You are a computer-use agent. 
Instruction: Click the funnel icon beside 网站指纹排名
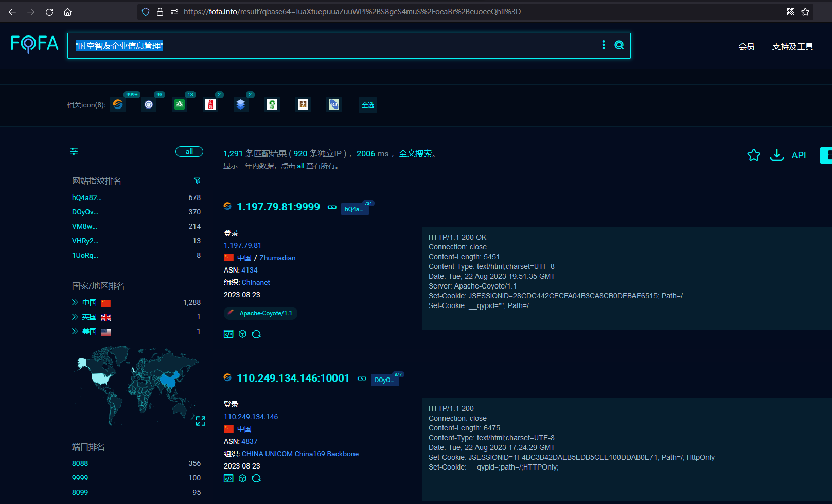pos(197,181)
